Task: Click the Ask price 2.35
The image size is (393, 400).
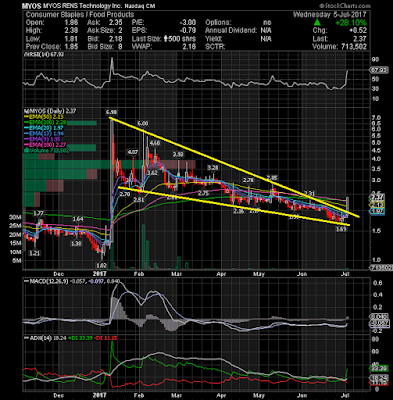Action: point(115,23)
